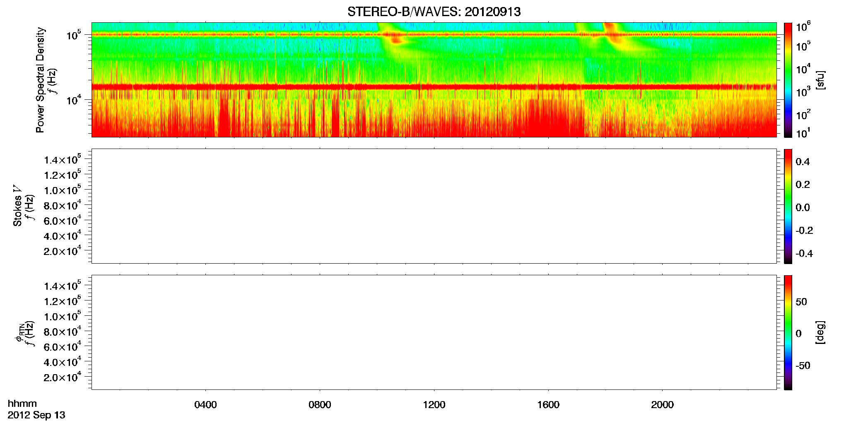Click the Stokes V color bar
The image size is (868, 447).
pyautogui.click(x=788, y=206)
